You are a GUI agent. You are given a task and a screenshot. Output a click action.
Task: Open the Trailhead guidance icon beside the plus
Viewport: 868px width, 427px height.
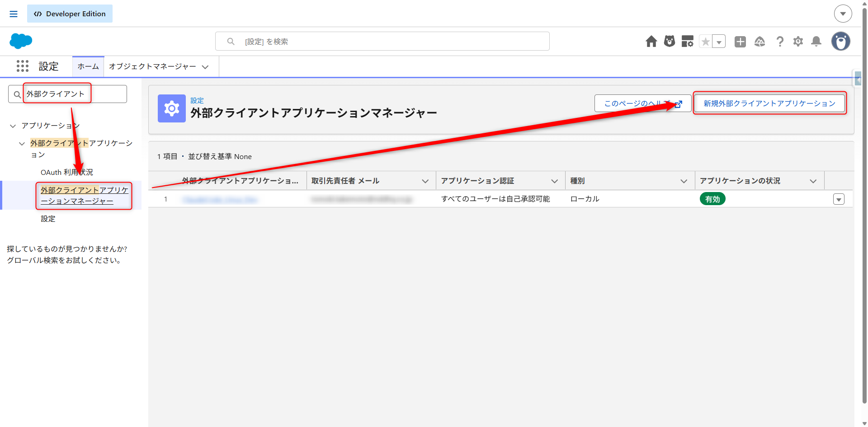[x=759, y=42]
